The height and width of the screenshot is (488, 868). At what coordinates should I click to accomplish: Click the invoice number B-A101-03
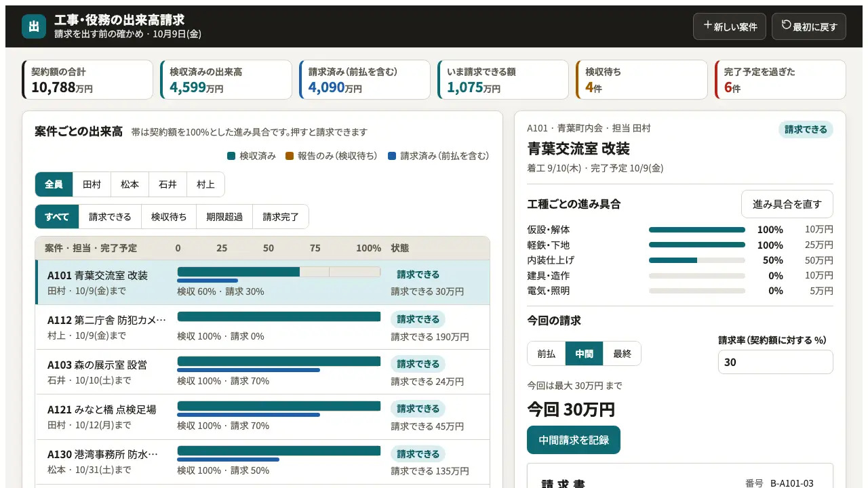[x=791, y=483]
